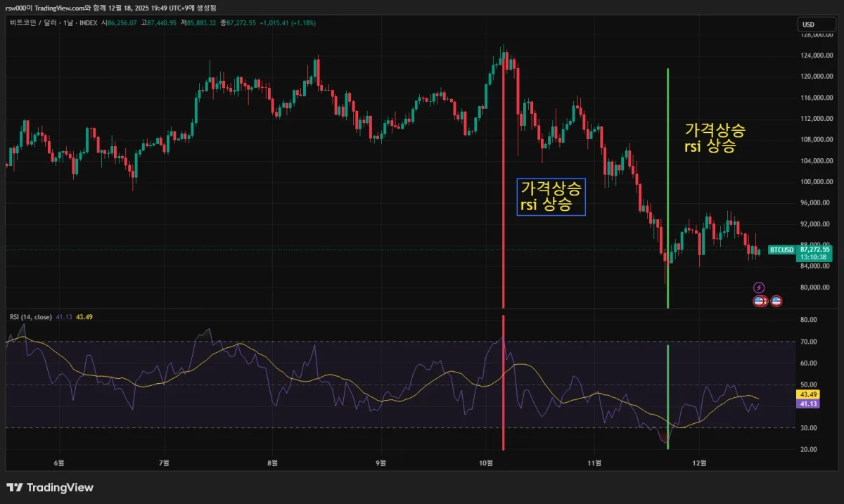Click the BTCUSD price flag on the scale

781,250
